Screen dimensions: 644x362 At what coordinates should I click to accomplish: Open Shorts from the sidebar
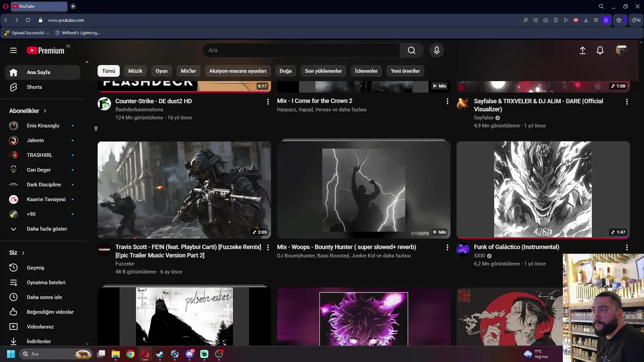click(x=42, y=87)
